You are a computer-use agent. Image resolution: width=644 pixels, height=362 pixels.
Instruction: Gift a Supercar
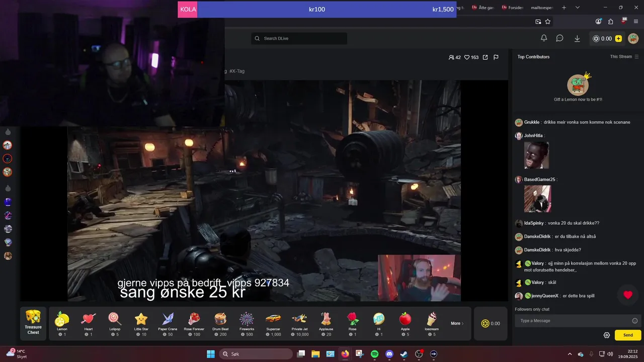tap(273, 324)
